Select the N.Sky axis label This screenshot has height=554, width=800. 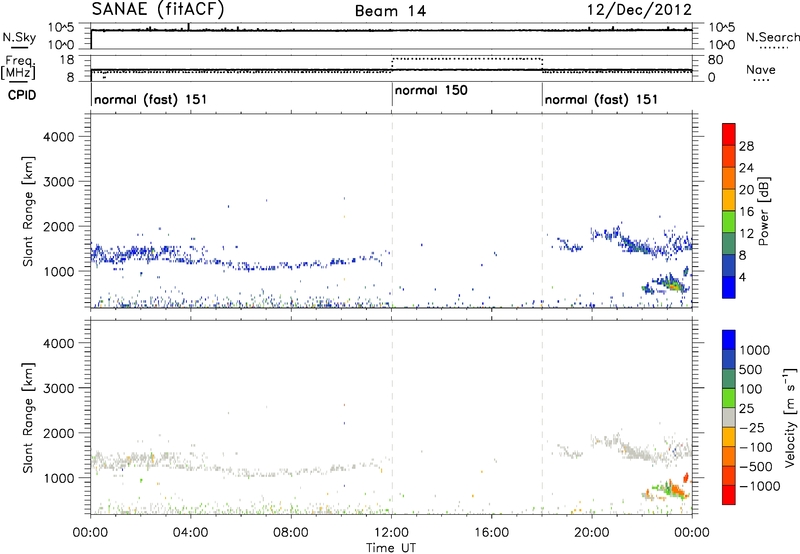[x=19, y=37]
